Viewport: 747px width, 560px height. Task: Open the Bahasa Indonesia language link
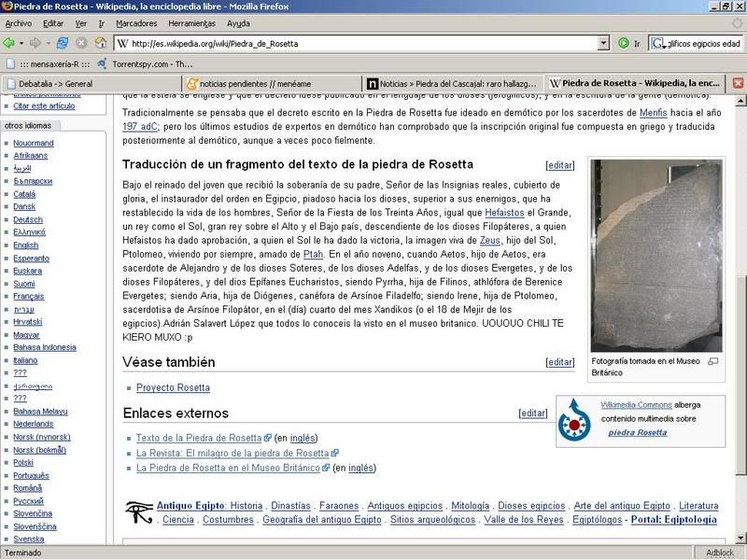coord(45,347)
